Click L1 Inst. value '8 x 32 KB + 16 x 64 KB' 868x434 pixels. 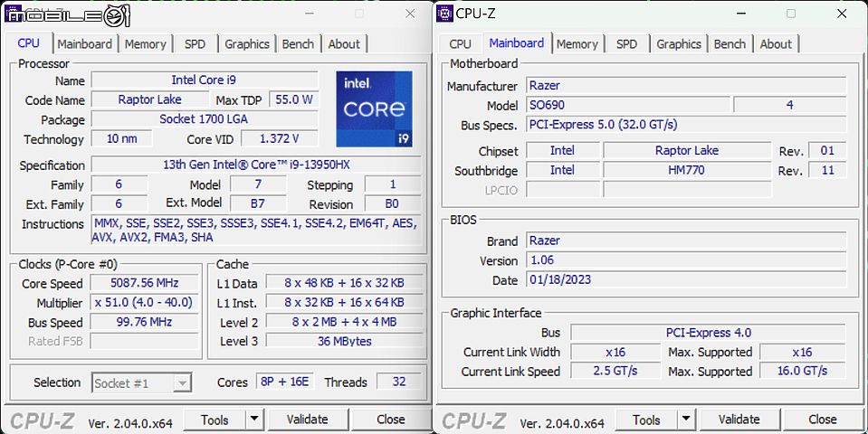[344, 302]
